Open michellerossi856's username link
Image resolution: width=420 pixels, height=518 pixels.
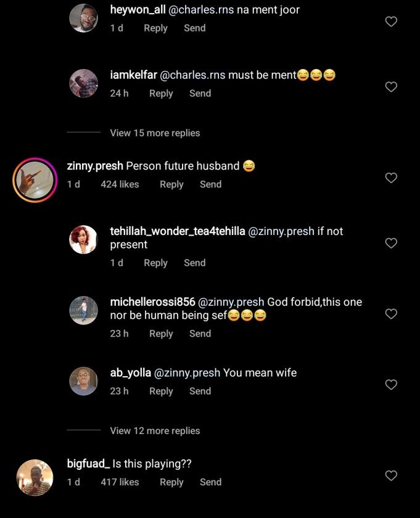152,302
